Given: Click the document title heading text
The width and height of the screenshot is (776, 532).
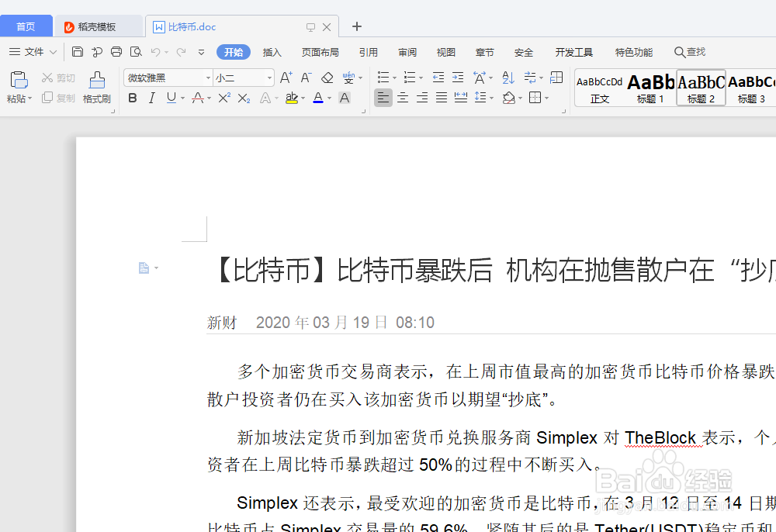Looking at the screenshot, I should coord(495,270).
